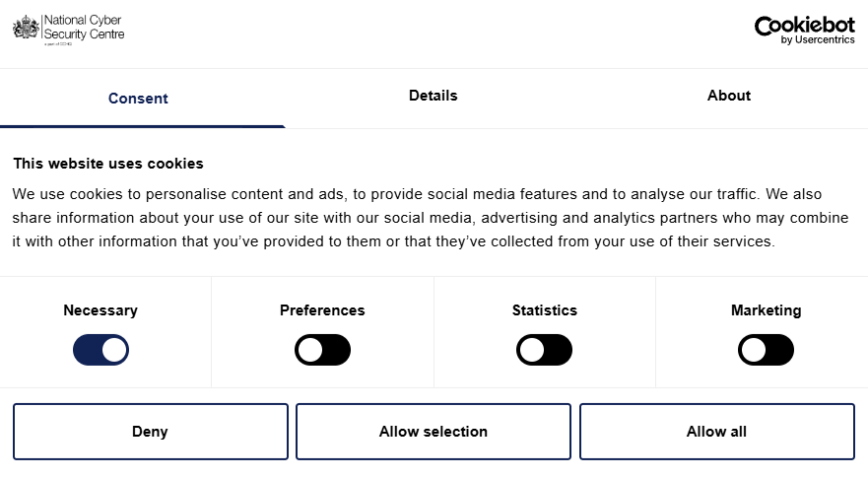Click the Statistics category label
Screen dimensions: 868x478
coord(544,310)
